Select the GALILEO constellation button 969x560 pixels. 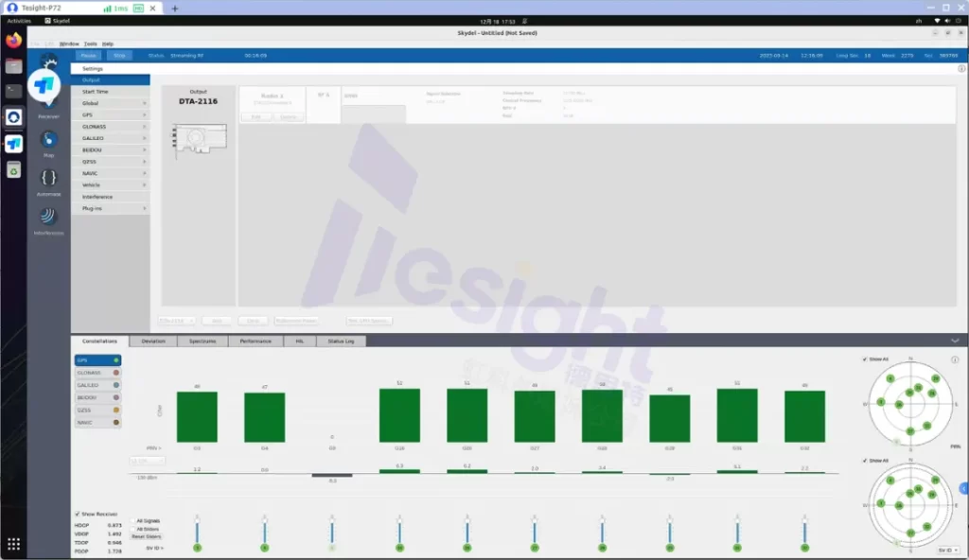point(97,385)
